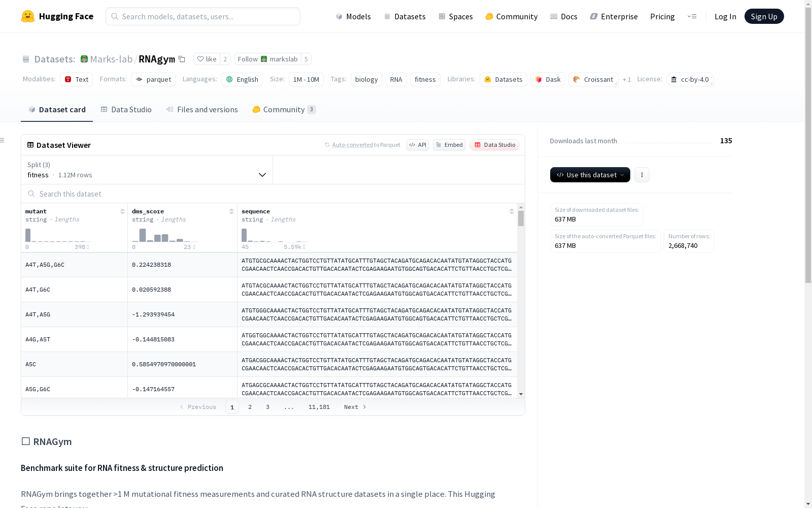Click the table vertical scrollbar thumb
Image resolution: width=812 pixels, height=508 pixels.
(x=521, y=218)
